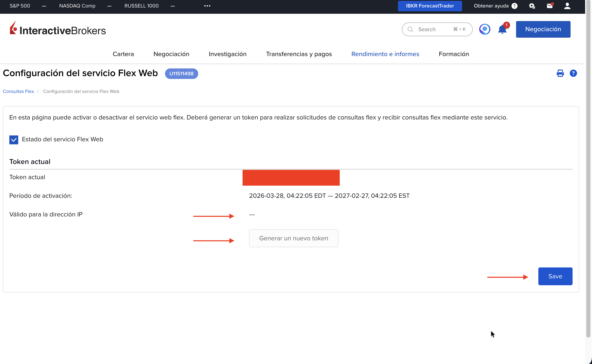This screenshot has height=364, width=592.
Task: Click Período de activación label
Action: (41, 196)
